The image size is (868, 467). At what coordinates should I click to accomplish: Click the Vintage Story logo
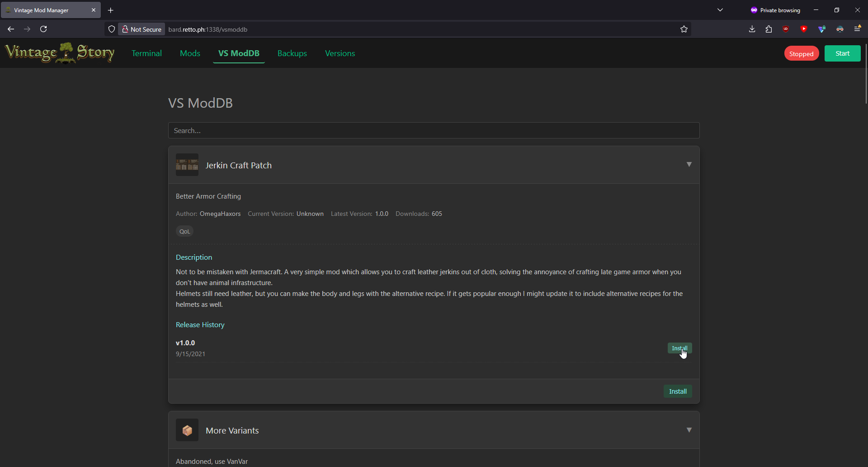click(60, 53)
